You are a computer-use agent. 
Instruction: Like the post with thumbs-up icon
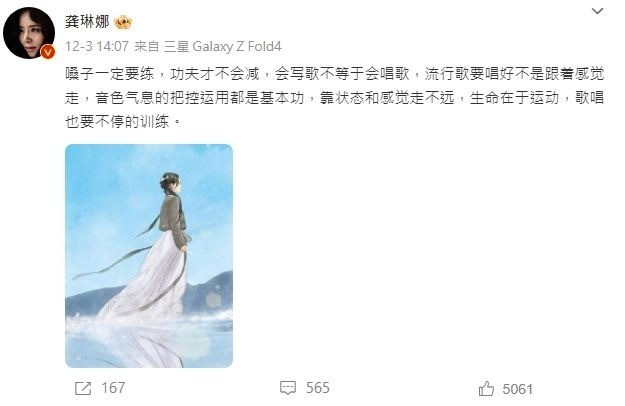[x=486, y=388]
